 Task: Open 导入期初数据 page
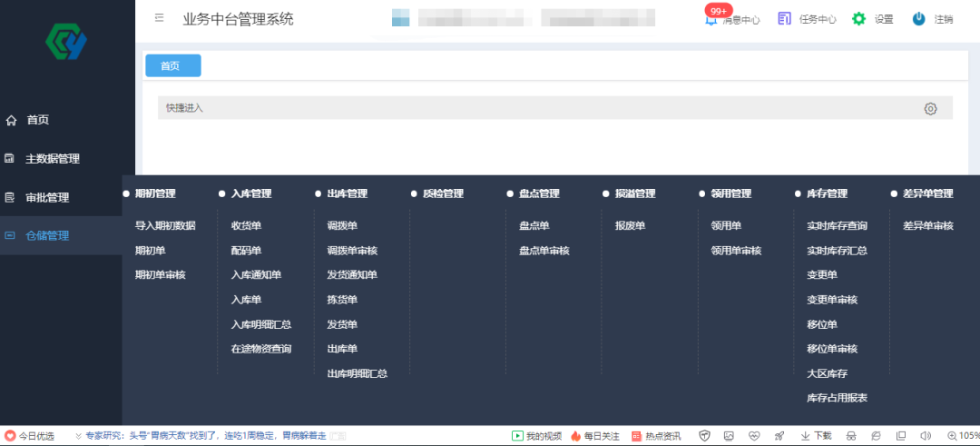point(166,226)
